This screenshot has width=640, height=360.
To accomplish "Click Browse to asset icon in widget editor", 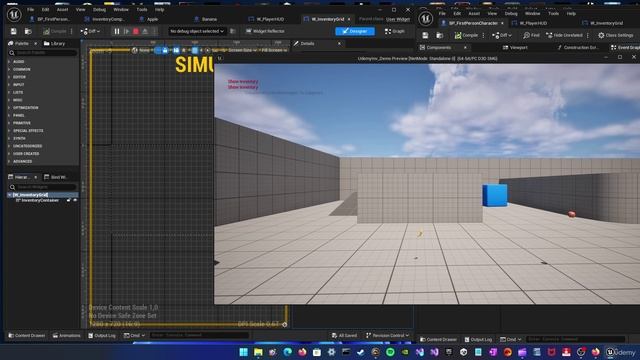I will [28, 31].
